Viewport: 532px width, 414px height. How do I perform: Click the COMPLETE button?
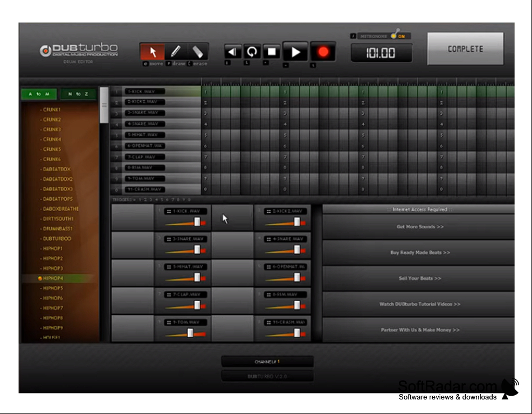tap(466, 49)
